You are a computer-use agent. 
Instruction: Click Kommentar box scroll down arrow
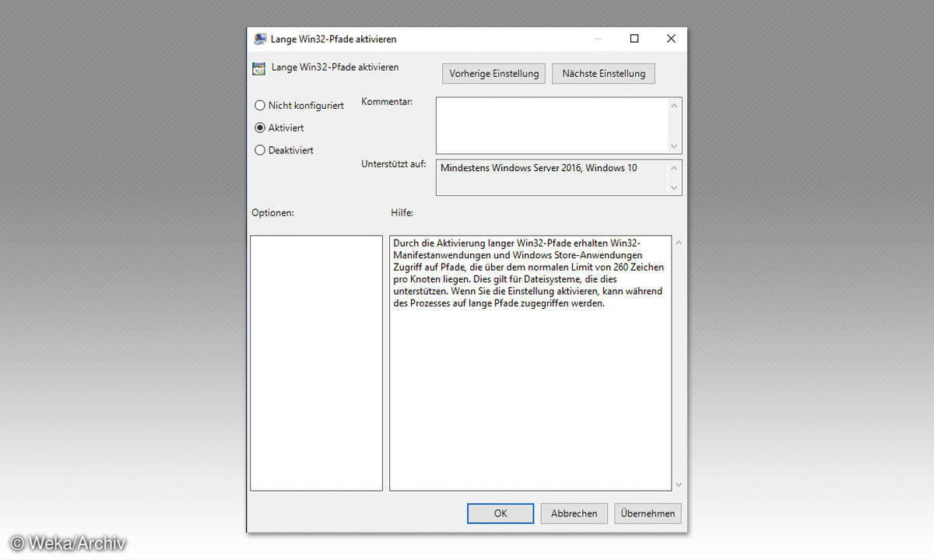[x=675, y=146]
